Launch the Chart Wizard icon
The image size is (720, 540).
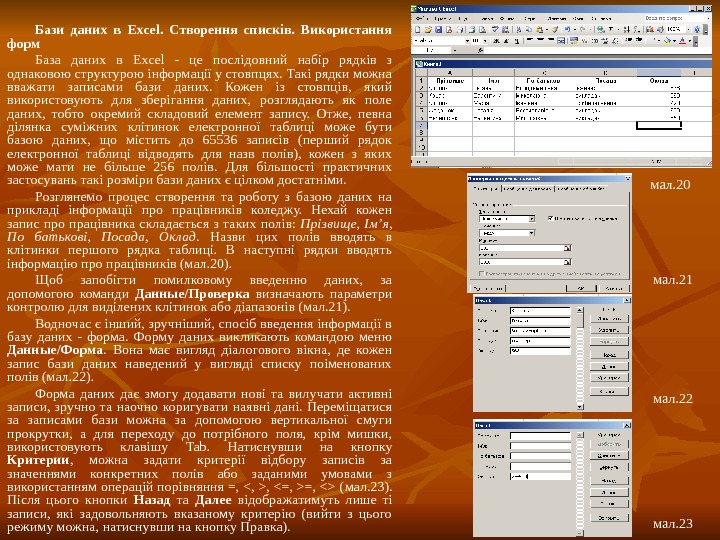point(650,29)
